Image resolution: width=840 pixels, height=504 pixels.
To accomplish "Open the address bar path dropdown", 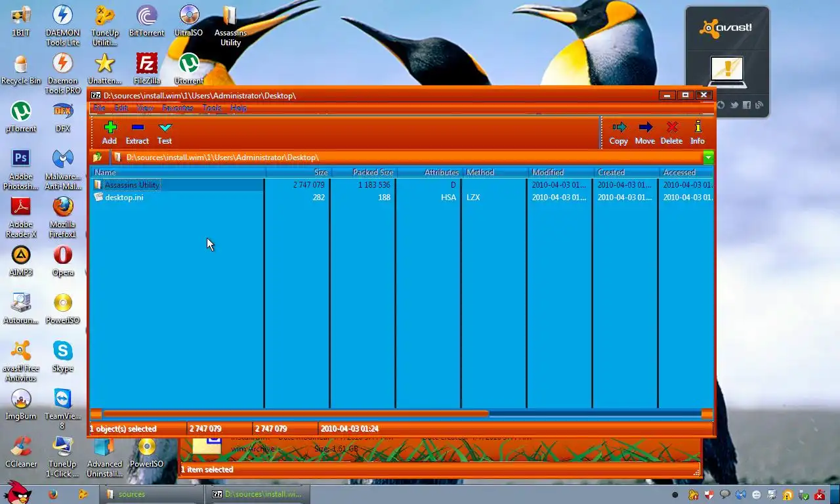I will [x=708, y=157].
